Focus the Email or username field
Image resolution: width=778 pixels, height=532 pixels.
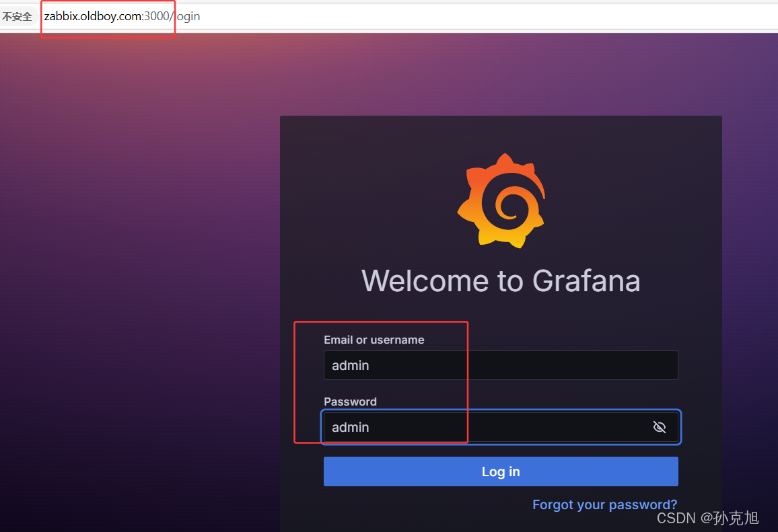pos(501,365)
